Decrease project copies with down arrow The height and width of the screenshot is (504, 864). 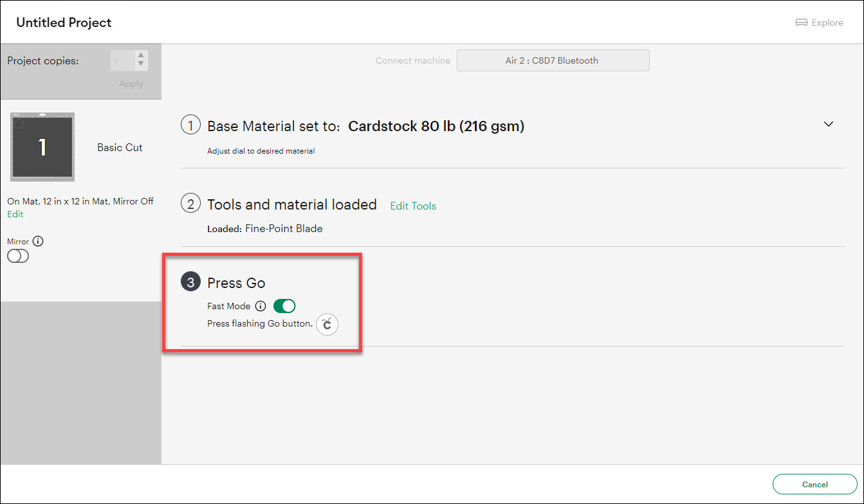coord(141,64)
